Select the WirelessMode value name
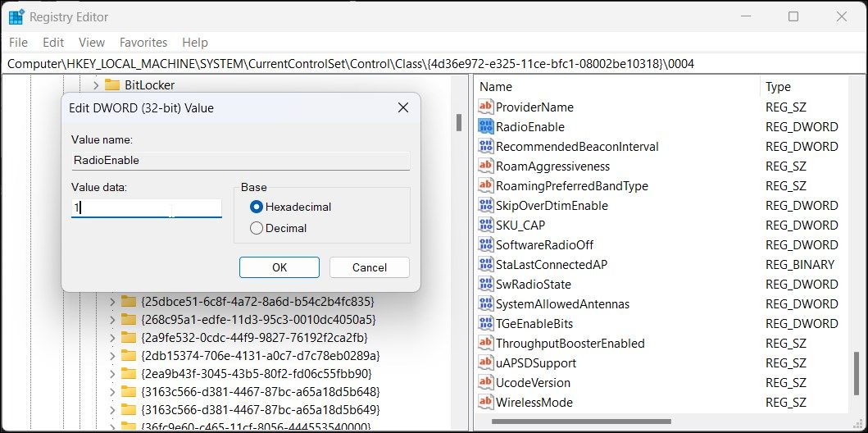The height and width of the screenshot is (433, 868). point(534,402)
